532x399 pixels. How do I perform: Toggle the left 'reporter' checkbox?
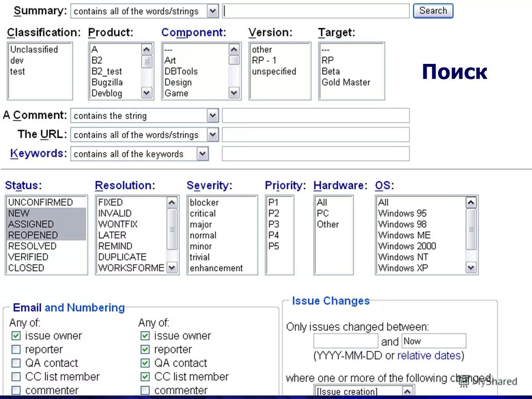16,349
